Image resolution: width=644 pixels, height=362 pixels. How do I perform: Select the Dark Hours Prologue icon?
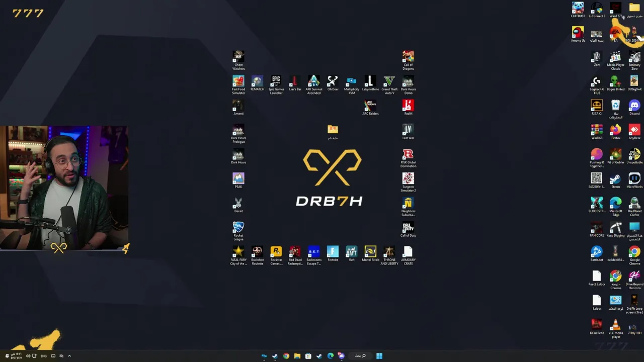(238, 134)
